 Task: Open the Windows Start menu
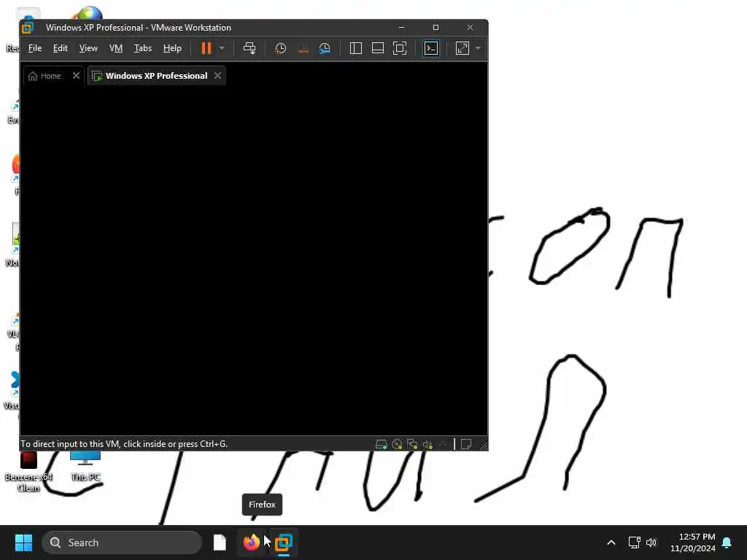[23, 542]
